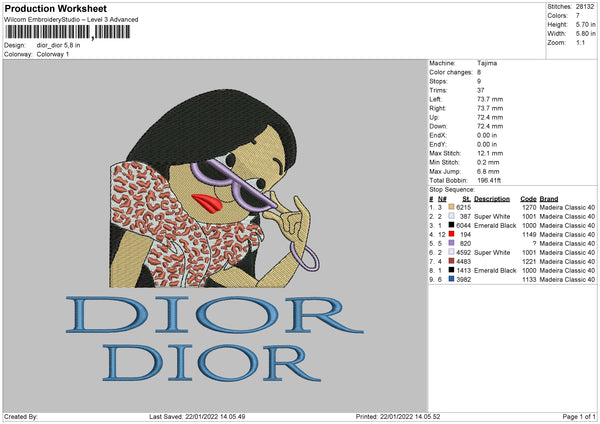Click the question mark code in stop 5
The height and width of the screenshot is (424, 600).
point(534,243)
